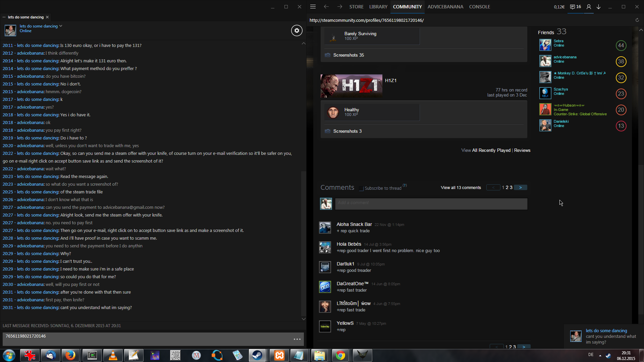The image size is (644, 362).
Task: Open the downloads arrow icon
Action: [x=599, y=7]
